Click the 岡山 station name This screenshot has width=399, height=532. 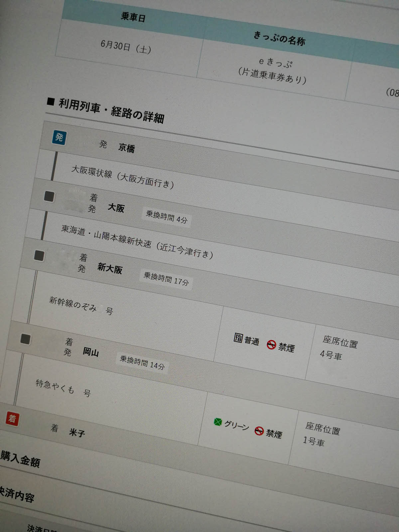[91, 352]
